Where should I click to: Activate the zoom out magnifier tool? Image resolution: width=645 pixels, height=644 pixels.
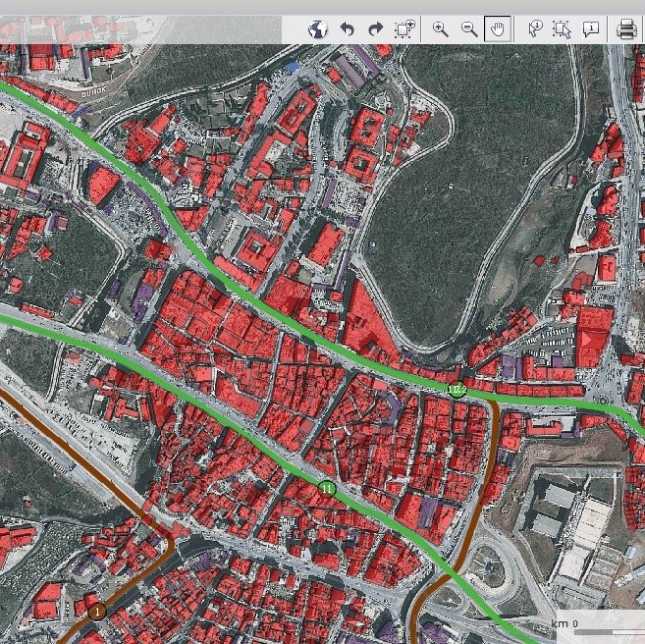(x=469, y=29)
